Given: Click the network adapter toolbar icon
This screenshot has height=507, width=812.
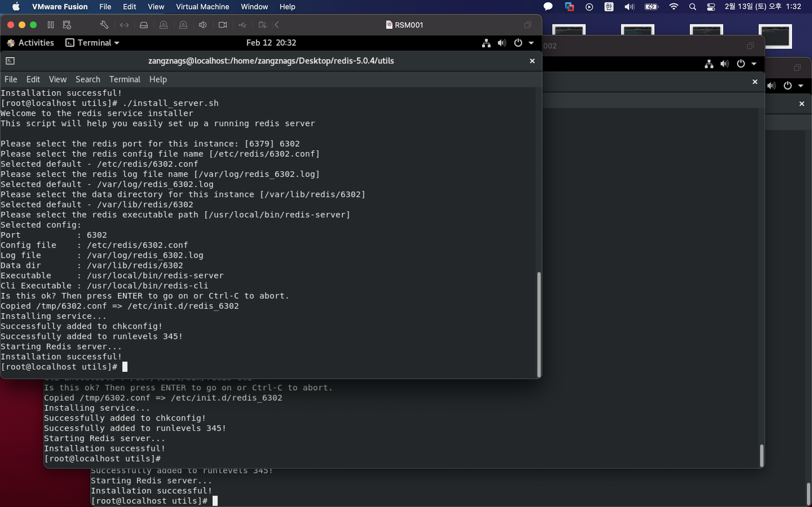Looking at the screenshot, I should (x=124, y=25).
